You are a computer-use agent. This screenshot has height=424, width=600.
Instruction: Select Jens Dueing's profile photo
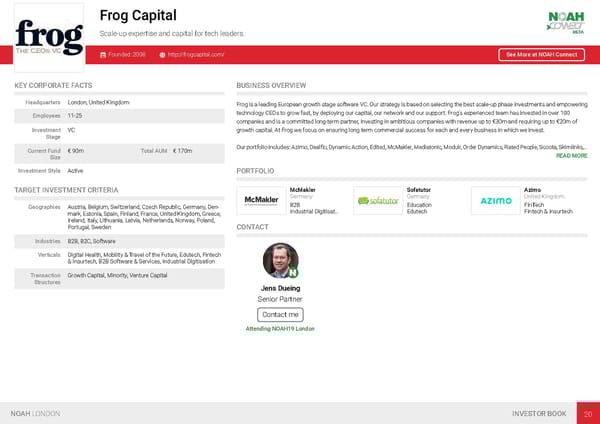pos(279,260)
